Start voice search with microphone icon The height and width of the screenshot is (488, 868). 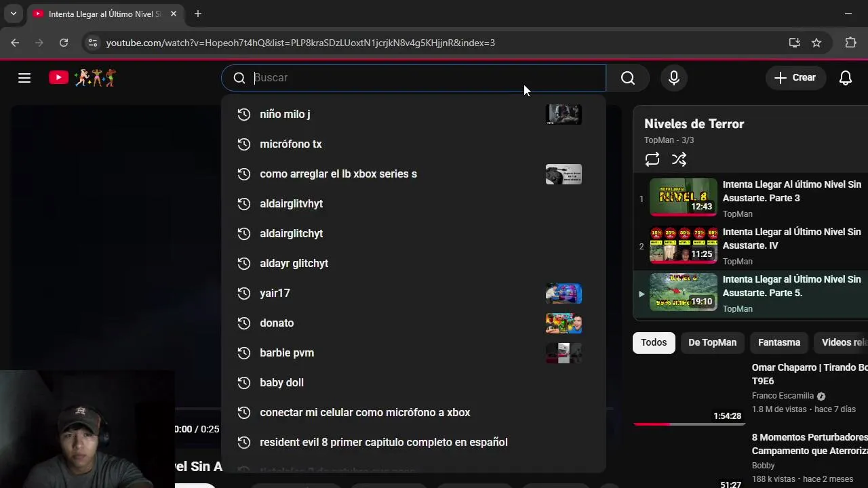coord(674,78)
